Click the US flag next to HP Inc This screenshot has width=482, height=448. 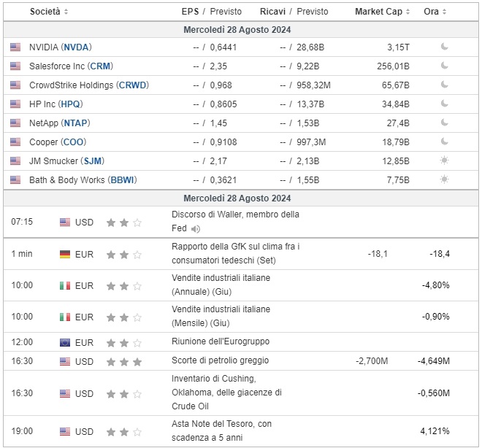[x=15, y=104]
